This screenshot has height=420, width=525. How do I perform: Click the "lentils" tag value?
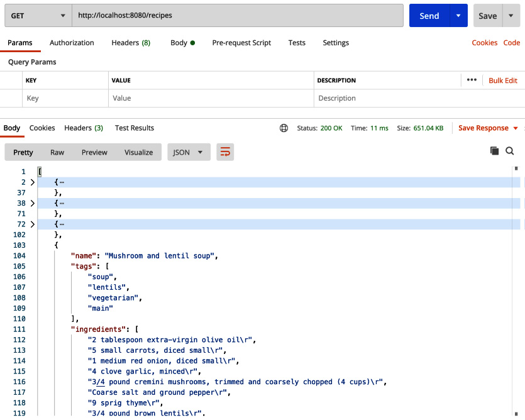[106, 287]
